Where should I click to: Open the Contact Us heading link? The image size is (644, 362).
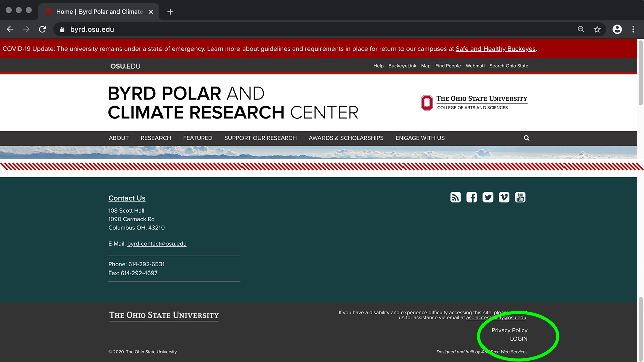127,198
